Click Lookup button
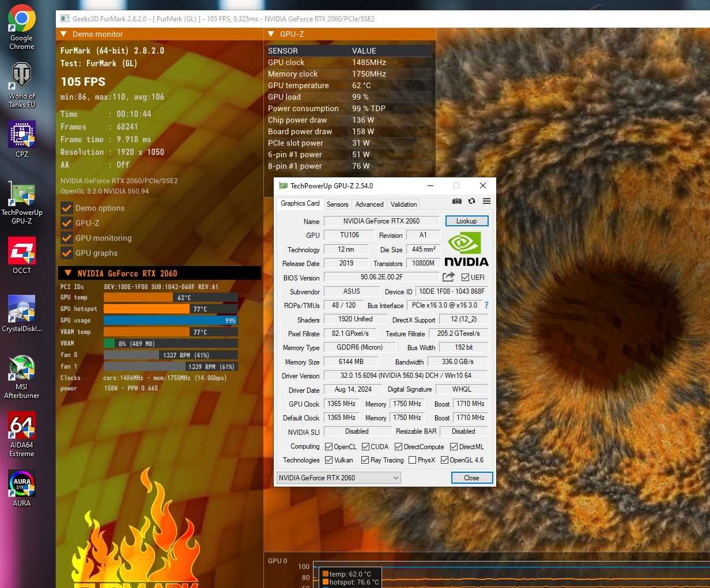The image size is (710, 588). click(x=467, y=221)
